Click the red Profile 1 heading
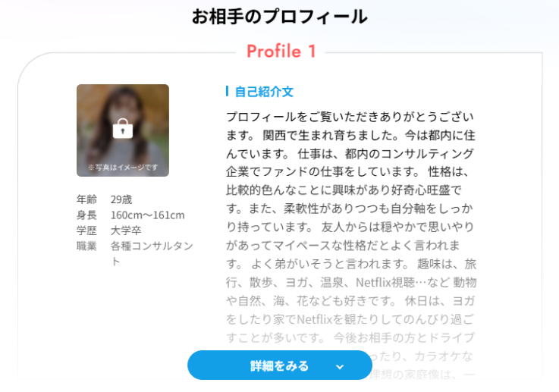Viewport: 559px width, 392px height. pos(281,52)
